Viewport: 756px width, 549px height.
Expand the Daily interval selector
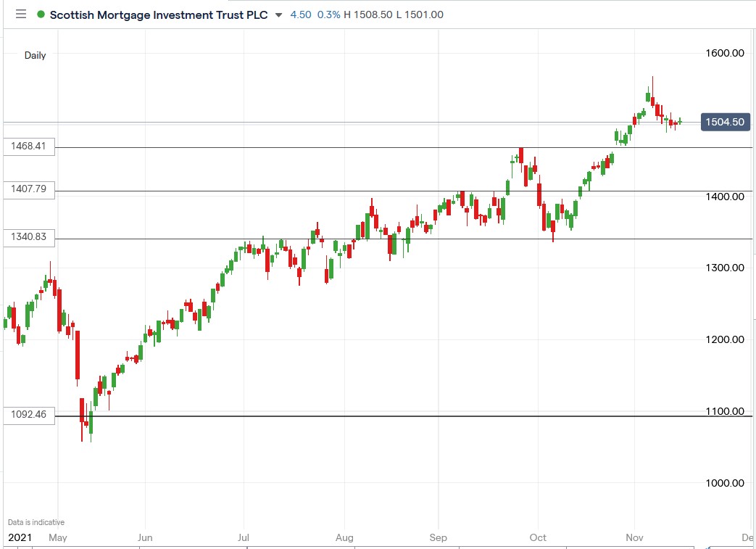(x=36, y=55)
